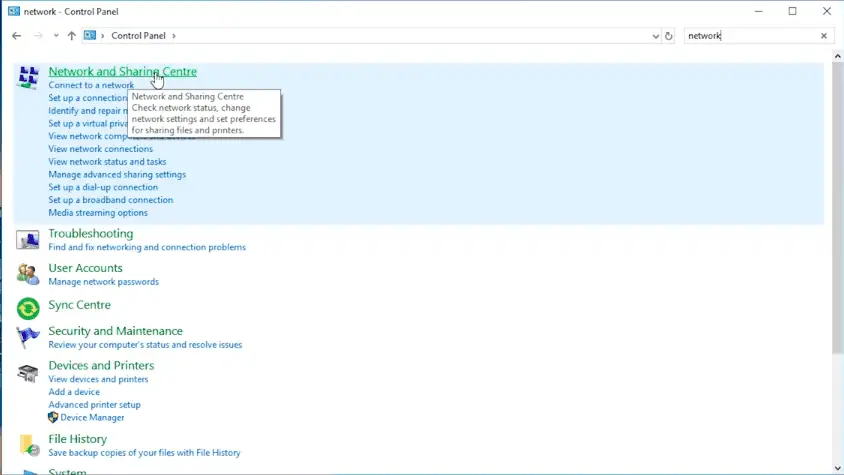Open the Troubleshooting heading link
This screenshot has height=475, width=844.
[90, 233]
